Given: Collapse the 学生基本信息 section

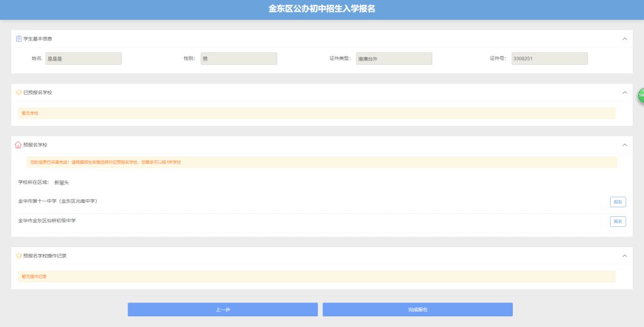Looking at the screenshot, I should pos(624,39).
